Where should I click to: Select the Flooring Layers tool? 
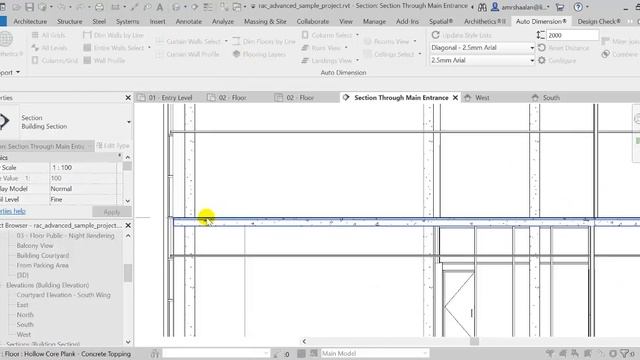(259, 54)
